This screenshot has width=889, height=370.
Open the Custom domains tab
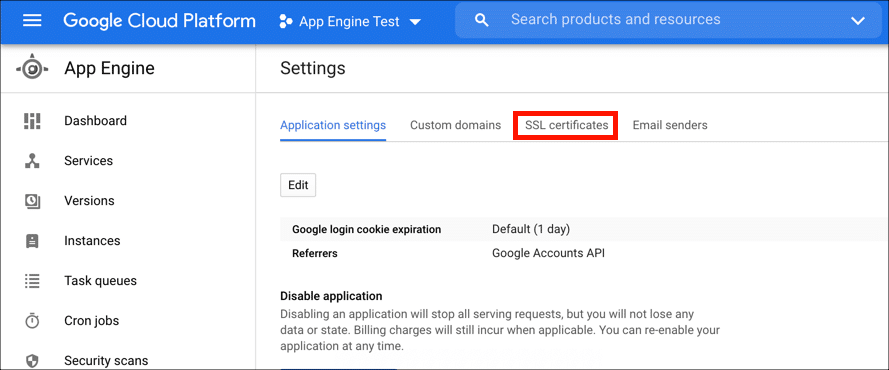click(x=455, y=125)
